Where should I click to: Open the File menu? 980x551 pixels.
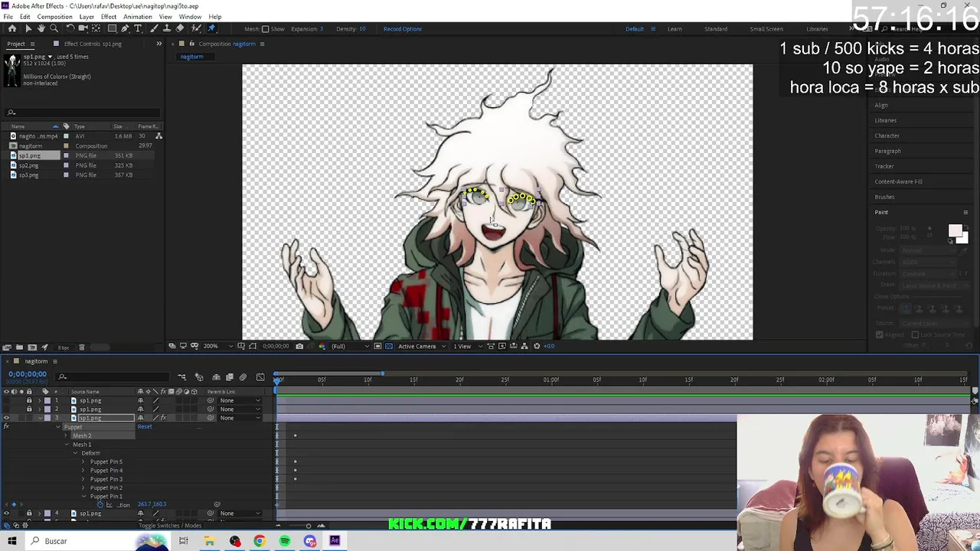pos(8,16)
